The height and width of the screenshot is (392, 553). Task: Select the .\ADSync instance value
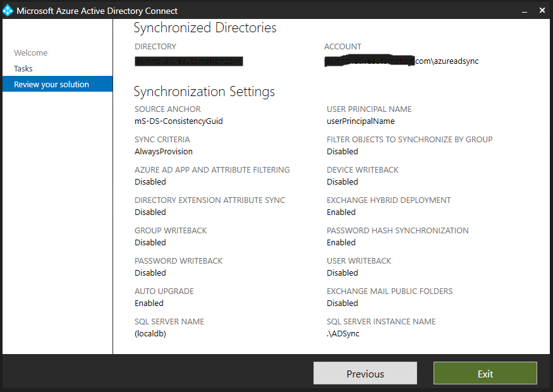(x=343, y=333)
